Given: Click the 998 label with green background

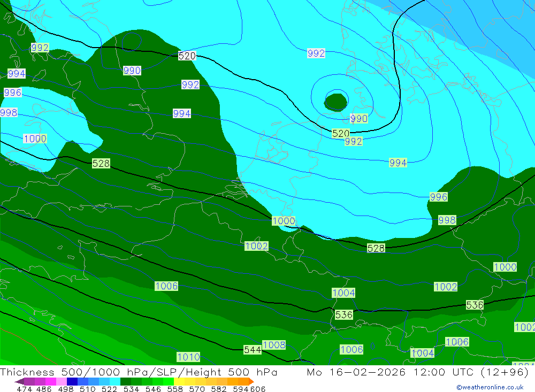Looking at the screenshot, I should coord(447,220).
